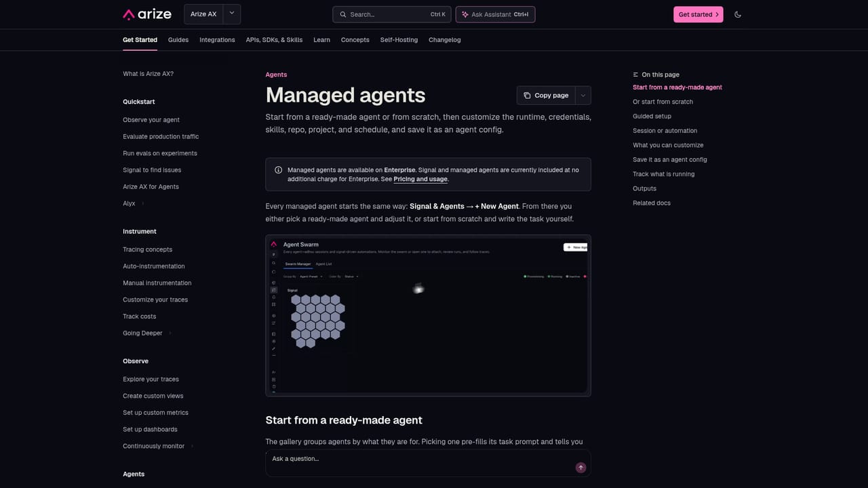Open Manual instrumentation page
868x488 pixels.
pos(157,283)
